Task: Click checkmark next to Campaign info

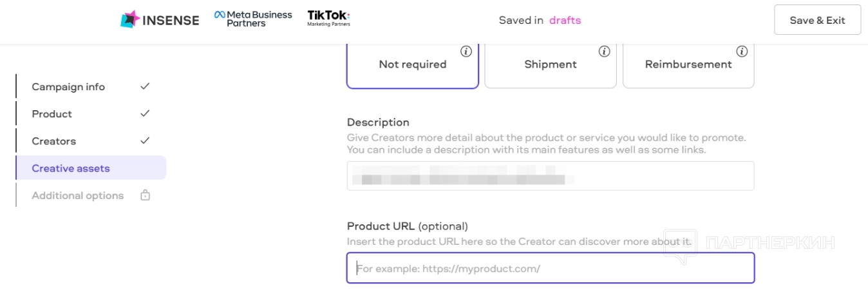Action: (x=145, y=86)
